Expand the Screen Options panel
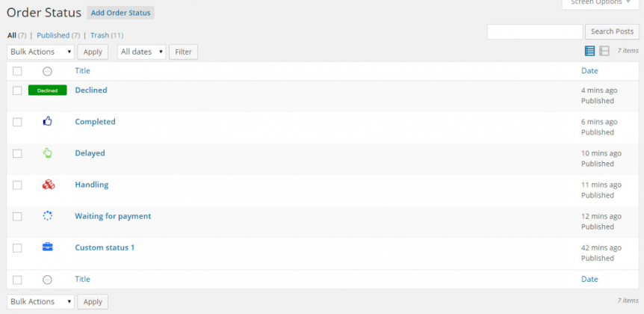The width and height of the screenshot is (644, 314). 601,3
